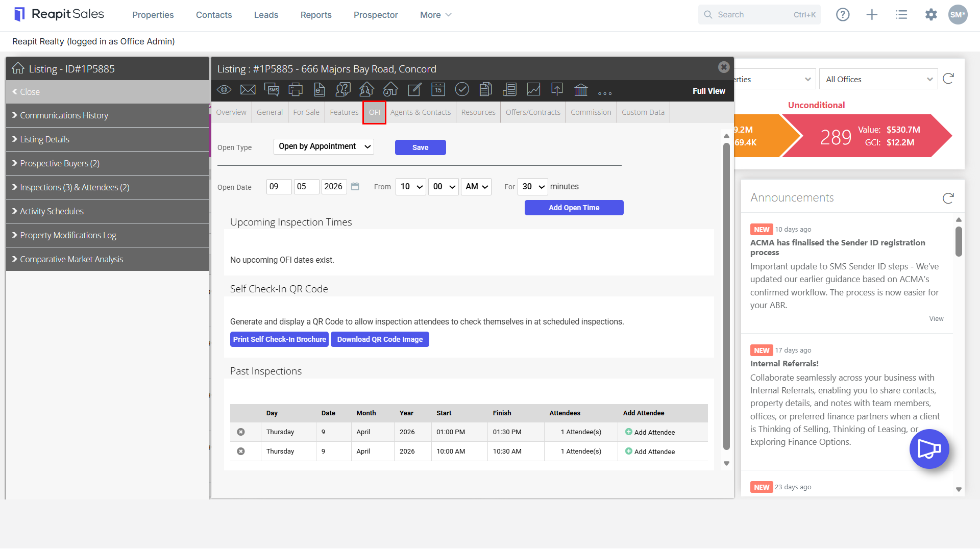Image resolution: width=980 pixels, height=551 pixels.
Task: Switch to the Overview tab
Action: pyautogui.click(x=231, y=112)
